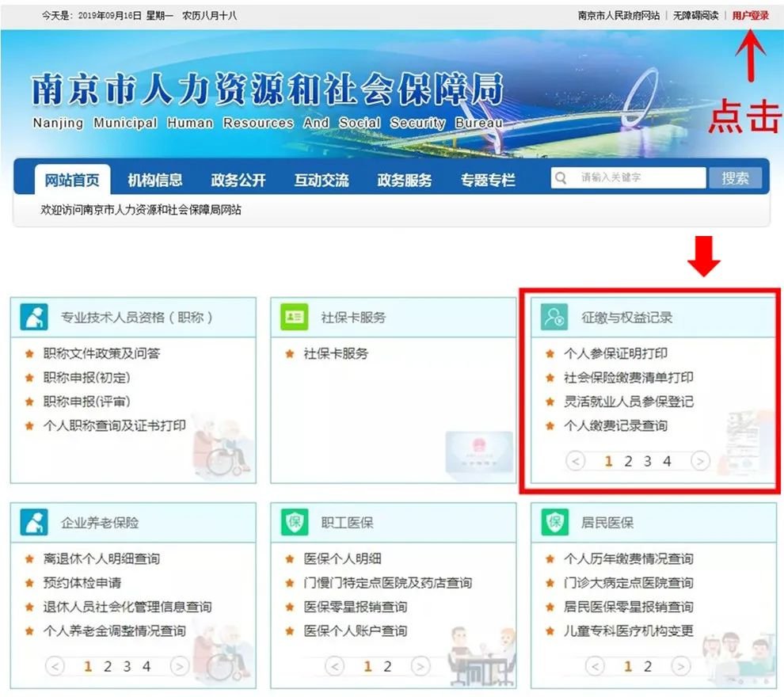Select the 网站首页 tab
Viewport: 784px width, 697px height.
coord(73,180)
